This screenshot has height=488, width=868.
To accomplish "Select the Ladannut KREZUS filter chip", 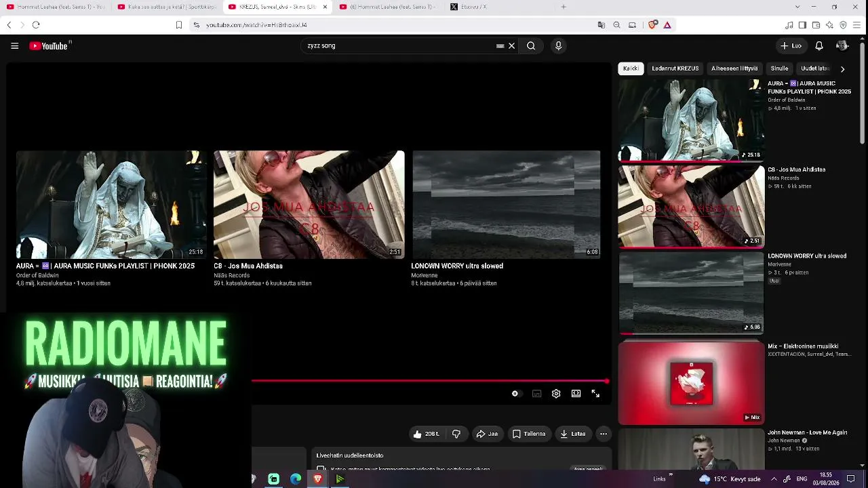I will pos(675,68).
